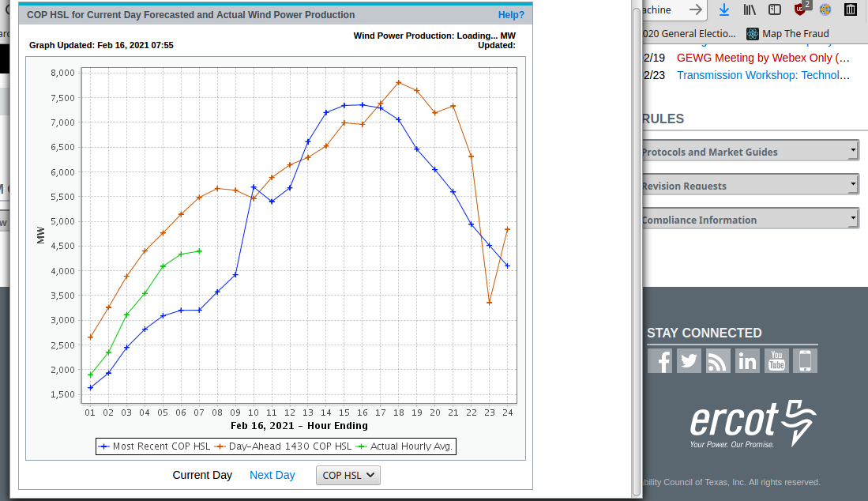The image size is (868, 501).
Task: Click the '8,000' y-axis label
Action: 62,73
